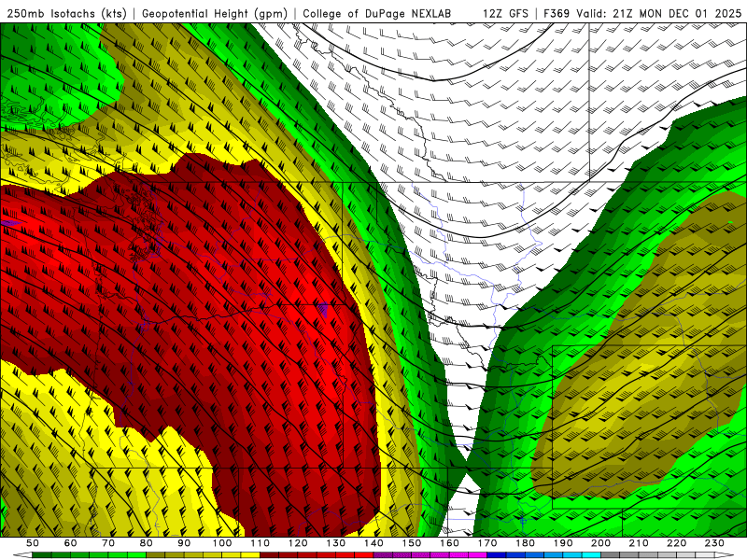
Task: Click the "21Z MON DEC 01 2025" valid time
Action: pyautogui.click(x=678, y=13)
